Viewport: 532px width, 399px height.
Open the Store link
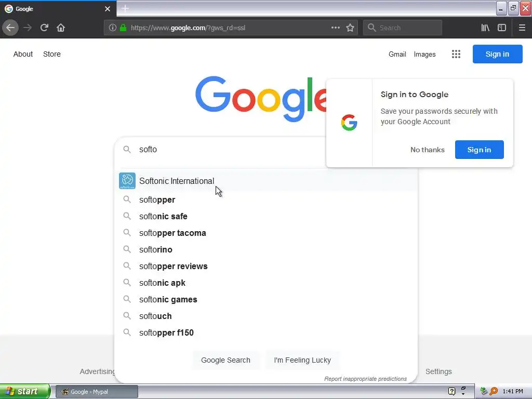[x=52, y=54]
